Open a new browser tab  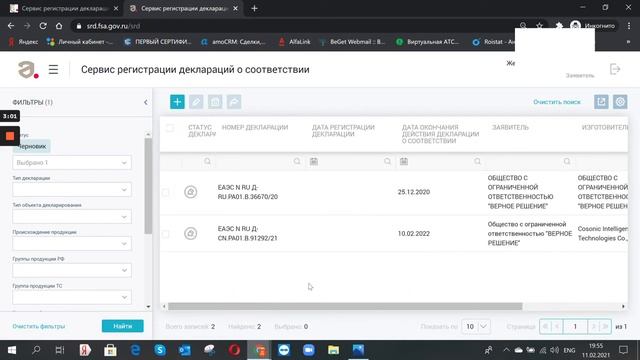coord(254,8)
